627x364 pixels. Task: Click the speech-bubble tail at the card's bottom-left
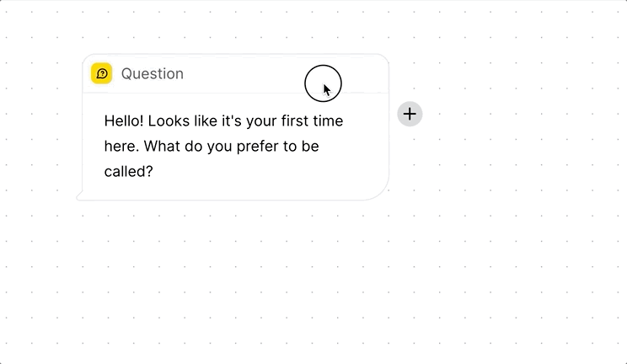pyautogui.click(x=79, y=195)
